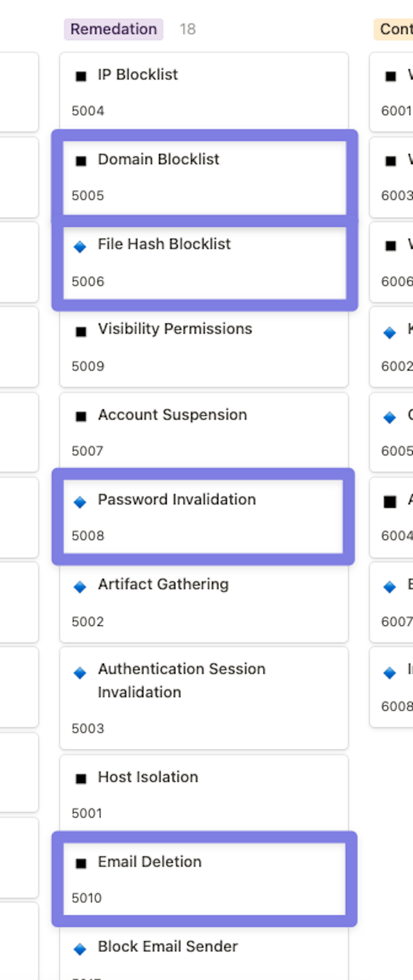Click the black square icon beside Account Suspension
Viewport: 413px width, 980px height.
point(81,416)
